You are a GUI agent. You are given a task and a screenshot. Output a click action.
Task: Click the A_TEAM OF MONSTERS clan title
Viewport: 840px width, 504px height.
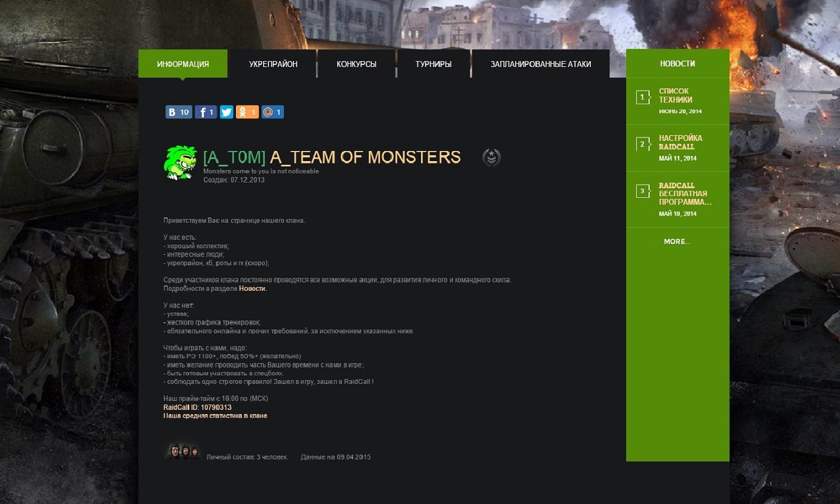click(365, 157)
